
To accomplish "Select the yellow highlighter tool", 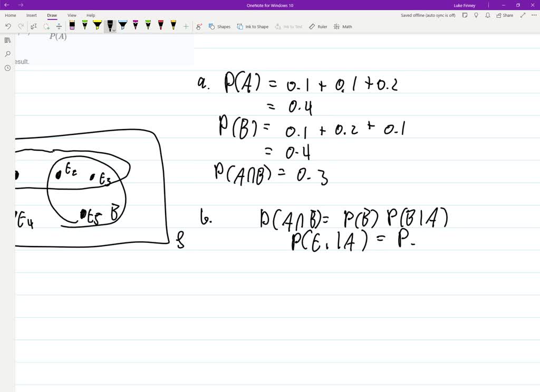I will click(97, 24).
